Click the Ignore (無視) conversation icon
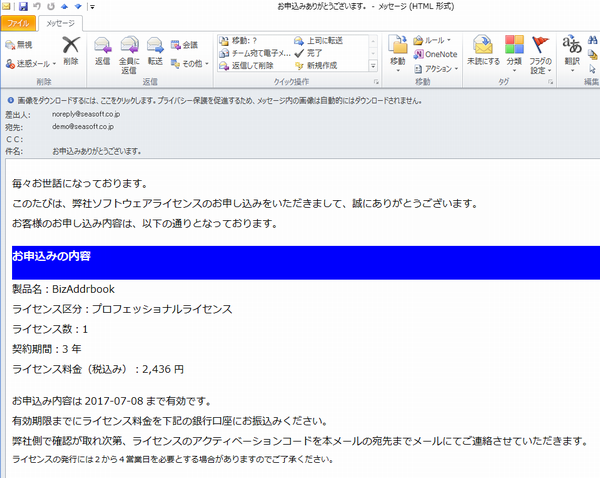The image size is (600, 478). point(18,45)
